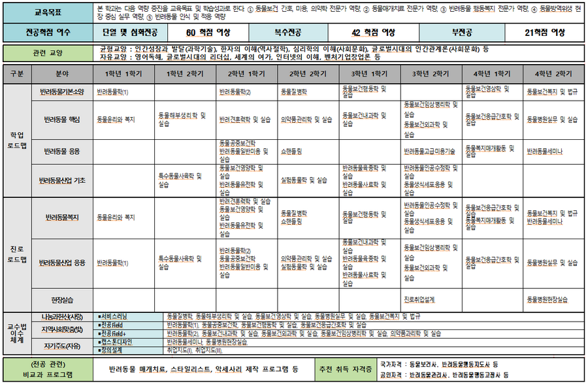Click the 단일 및 심화전공 cell
Screen dimensions: 588x383
[x=130, y=32]
